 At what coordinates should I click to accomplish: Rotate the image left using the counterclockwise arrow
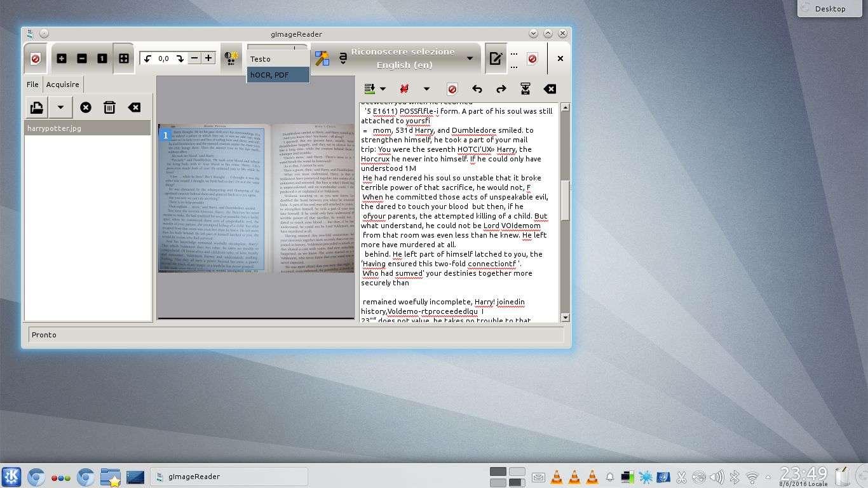coord(148,58)
